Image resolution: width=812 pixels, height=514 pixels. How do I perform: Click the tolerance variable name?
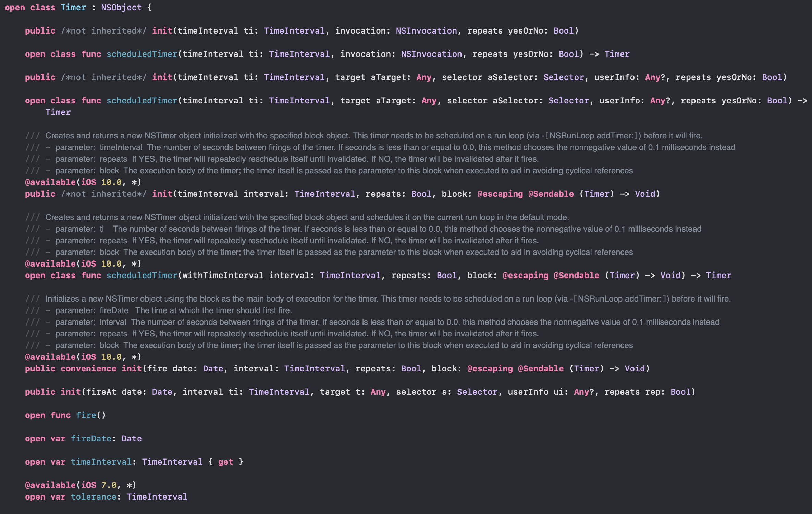click(94, 497)
